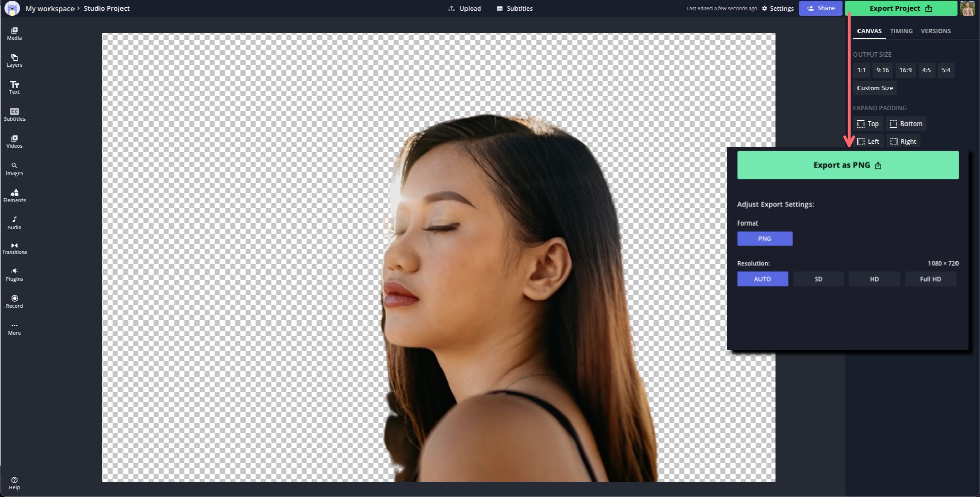This screenshot has width=980, height=497.
Task: Toggle Top expand padding
Action: [x=868, y=124]
